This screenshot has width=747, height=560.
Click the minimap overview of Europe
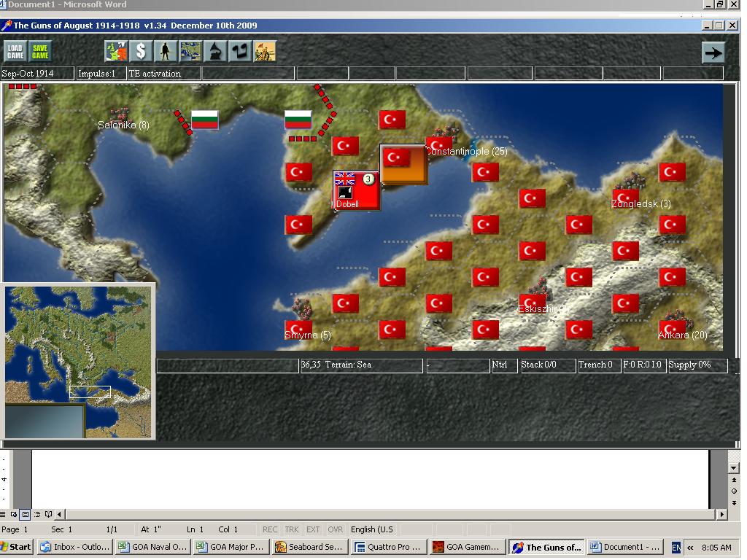78,362
